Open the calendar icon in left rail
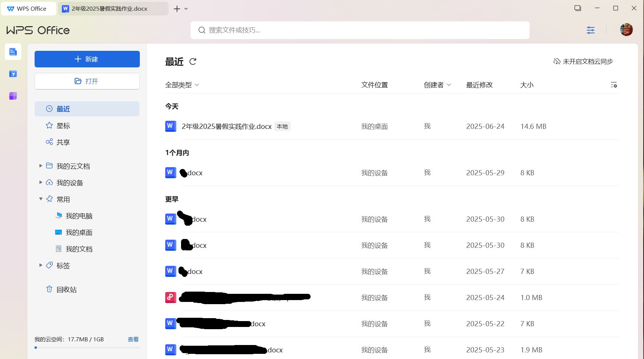644x359 pixels. [13, 74]
